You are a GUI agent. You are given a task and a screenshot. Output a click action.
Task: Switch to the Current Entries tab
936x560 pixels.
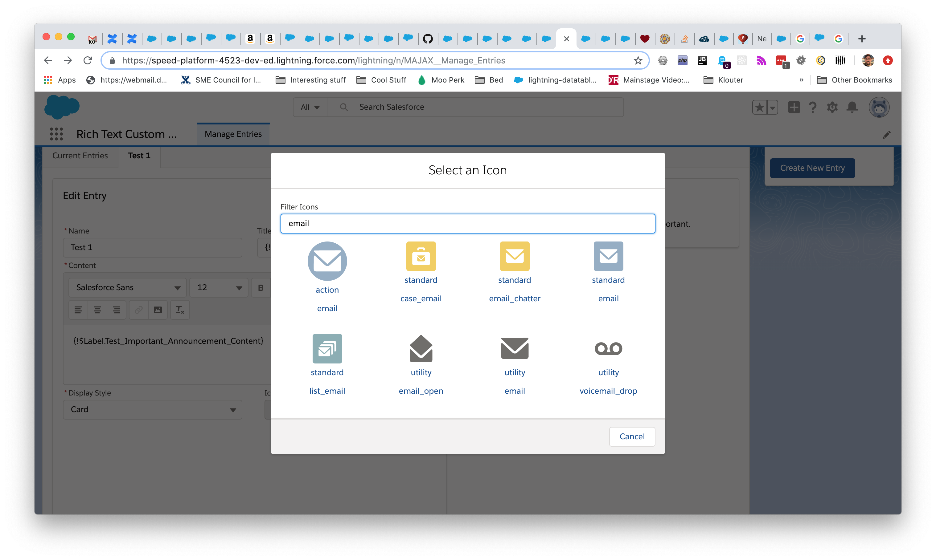[x=80, y=155]
